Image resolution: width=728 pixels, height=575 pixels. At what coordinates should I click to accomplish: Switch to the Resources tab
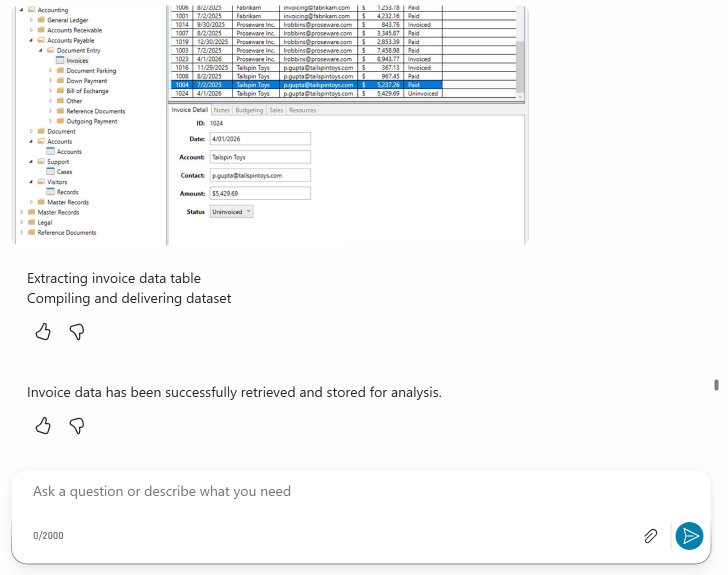[302, 110]
